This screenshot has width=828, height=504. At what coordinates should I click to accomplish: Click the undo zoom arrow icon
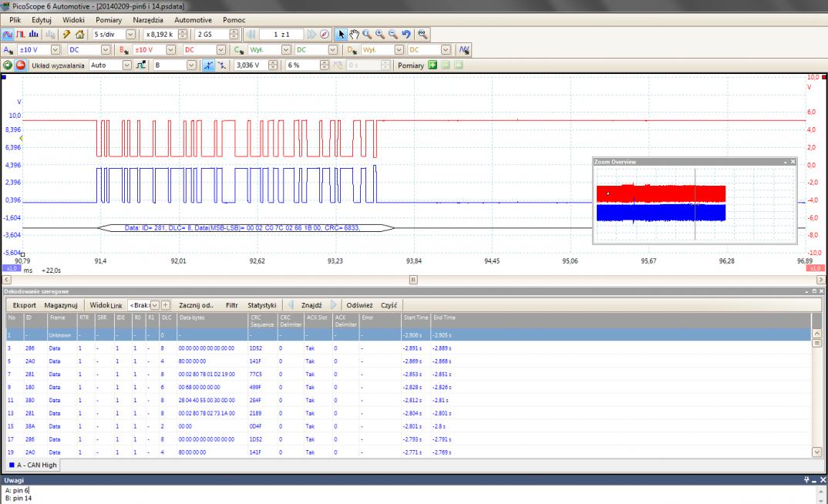click(406, 34)
